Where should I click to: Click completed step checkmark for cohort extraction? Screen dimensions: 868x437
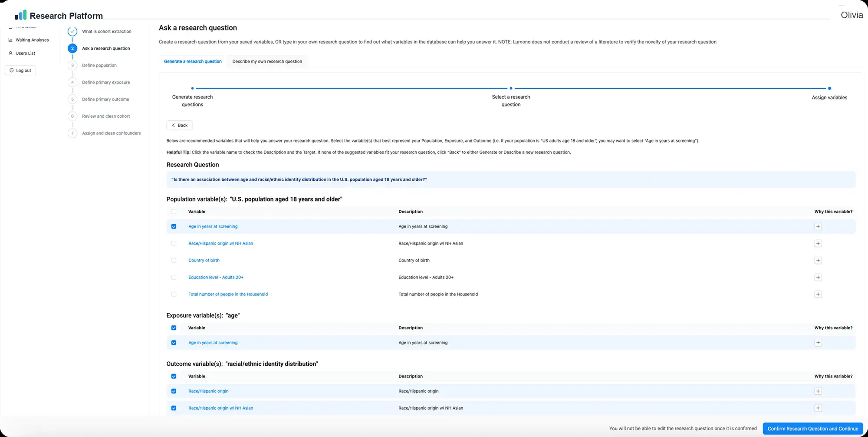pyautogui.click(x=72, y=31)
